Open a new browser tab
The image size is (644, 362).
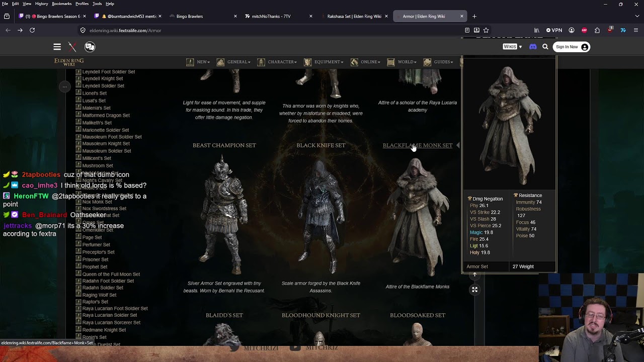coord(474,16)
